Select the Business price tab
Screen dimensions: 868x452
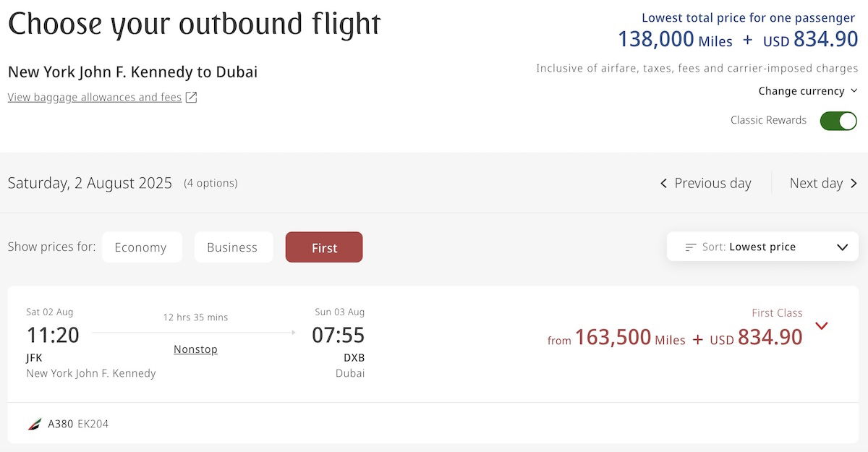[233, 247]
